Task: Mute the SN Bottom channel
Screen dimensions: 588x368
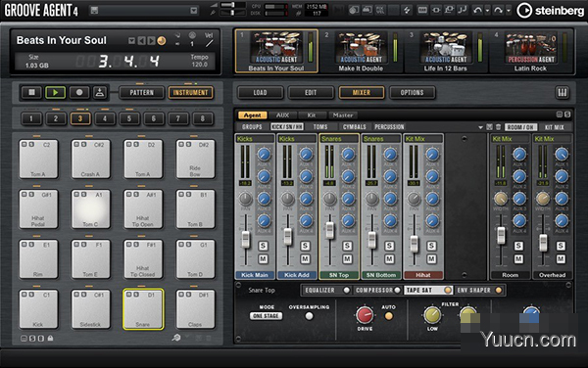Action: click(x=389, y=258)
